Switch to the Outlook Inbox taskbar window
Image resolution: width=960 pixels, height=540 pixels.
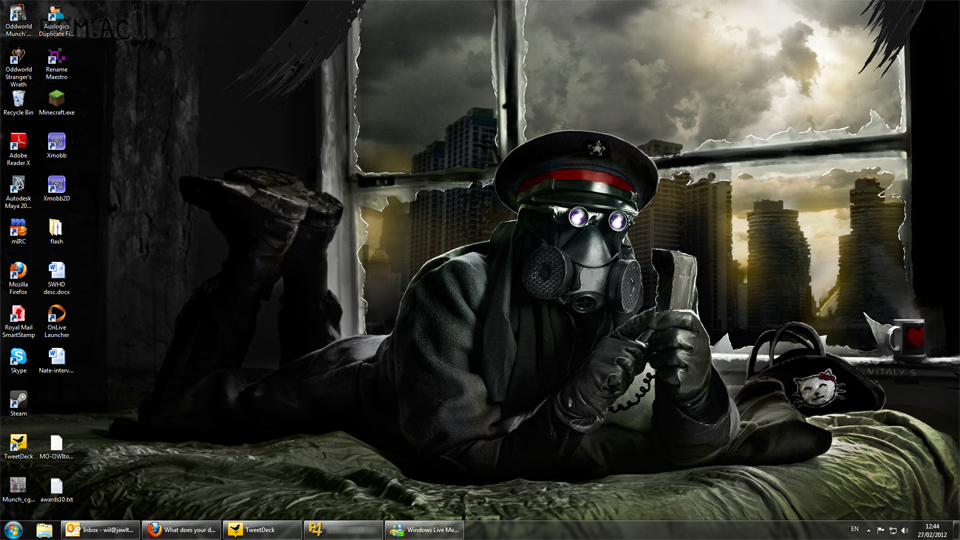(x=100, y=530)
